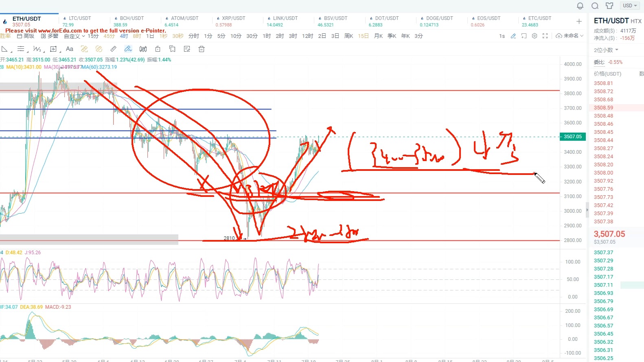This screenshot has width=644, height=362.
Task: Open the 2位小数 decimal precision dropdown
Action: click(x=606, y=50)
